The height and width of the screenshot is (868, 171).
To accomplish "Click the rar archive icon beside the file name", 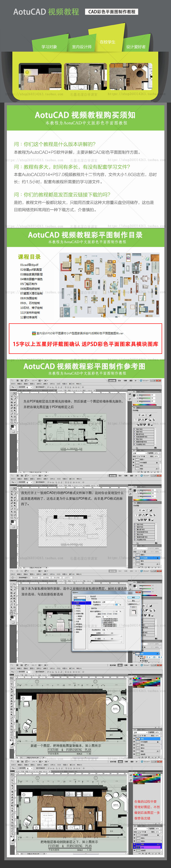I will (x=34, y=333).
